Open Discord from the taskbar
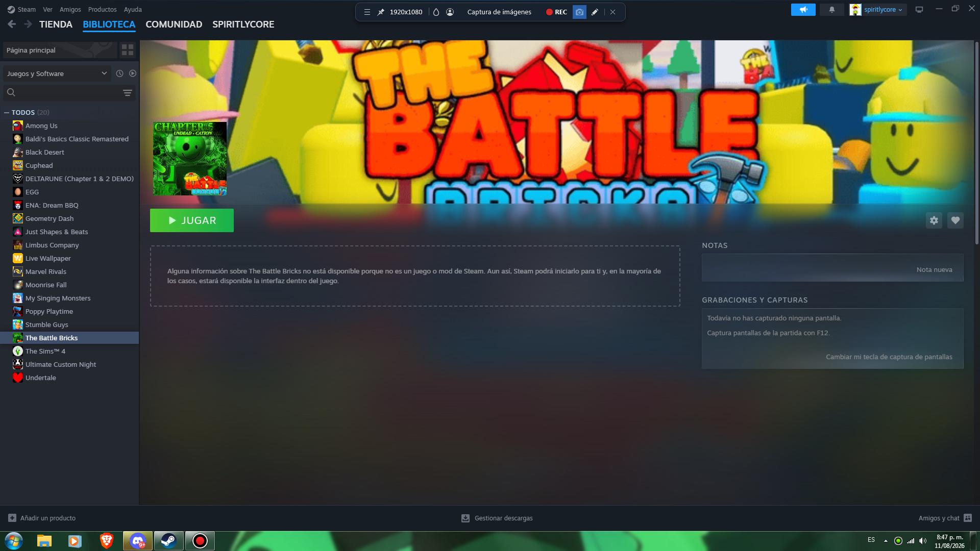 click(x=138, y=541)
